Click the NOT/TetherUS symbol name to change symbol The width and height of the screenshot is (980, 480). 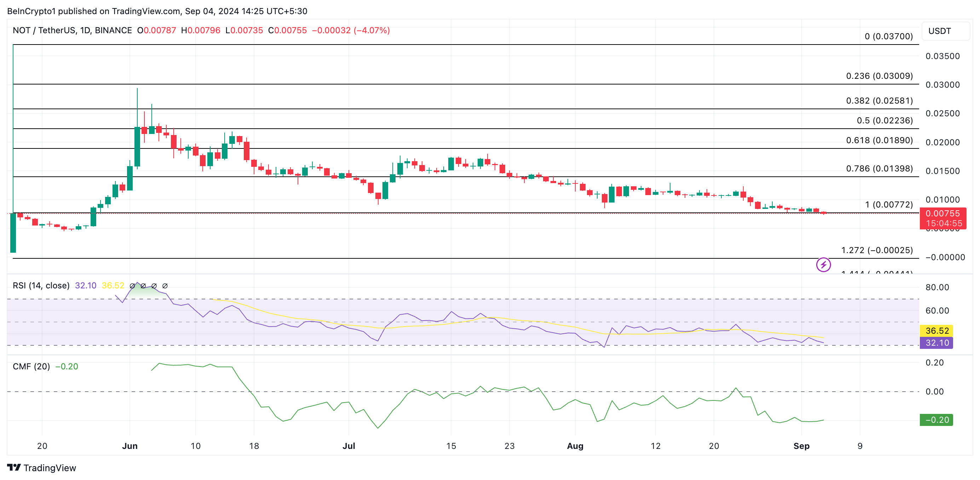tap(46, 31)
